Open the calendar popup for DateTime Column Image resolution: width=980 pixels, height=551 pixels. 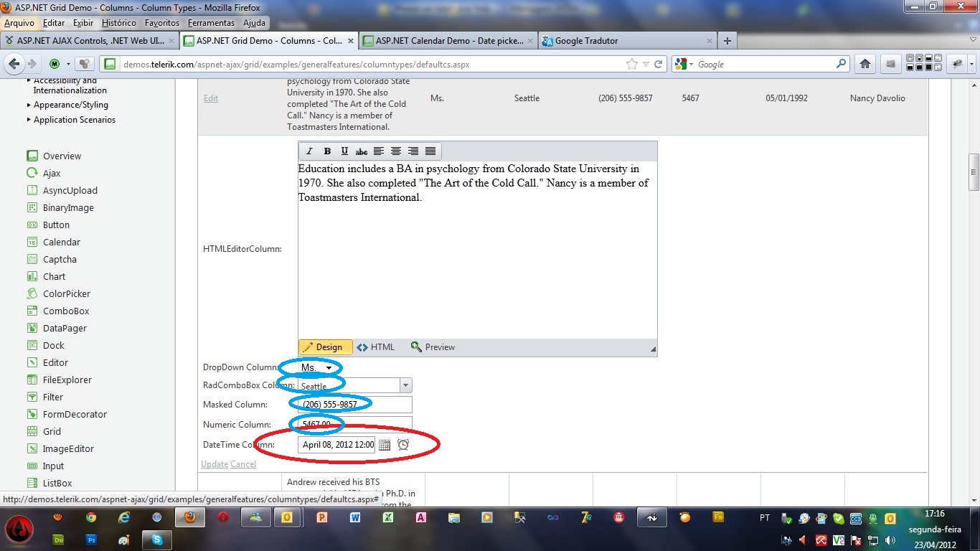pyautogui.click(x=385, y=445)
